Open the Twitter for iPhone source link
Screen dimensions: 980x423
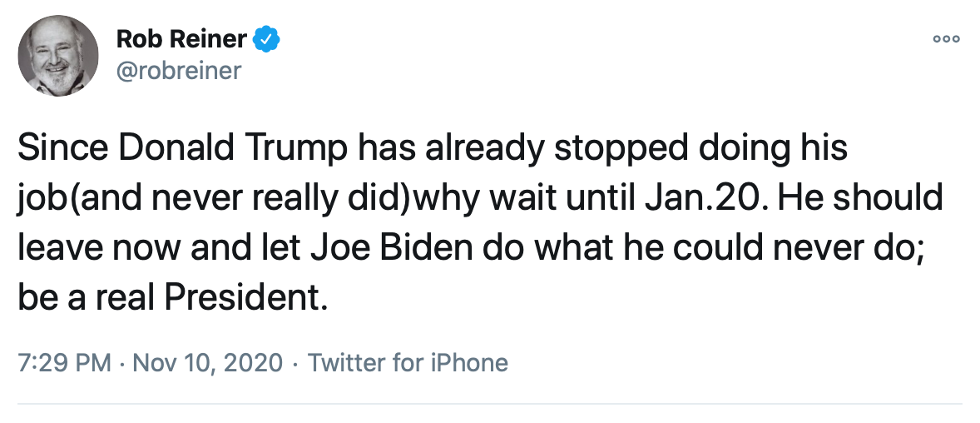pyautogui.click(x=408, y=364)
